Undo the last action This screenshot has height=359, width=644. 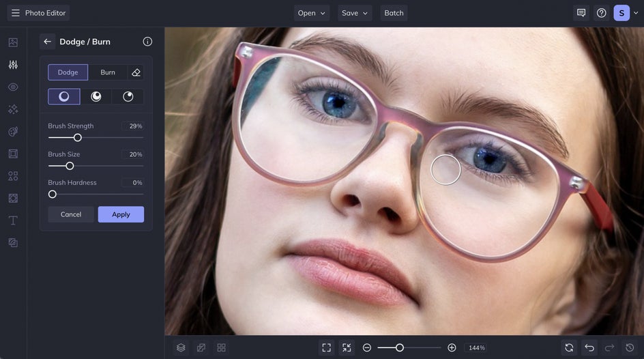pyautogui.click(x=589, y=348)
